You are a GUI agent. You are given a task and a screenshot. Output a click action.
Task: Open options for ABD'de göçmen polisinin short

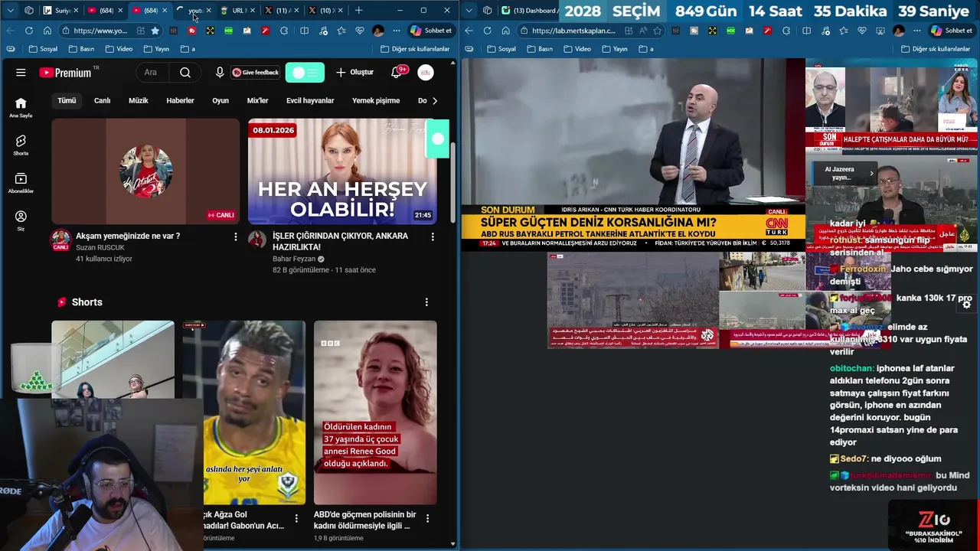pyautogui.click(x=427, y=519)
